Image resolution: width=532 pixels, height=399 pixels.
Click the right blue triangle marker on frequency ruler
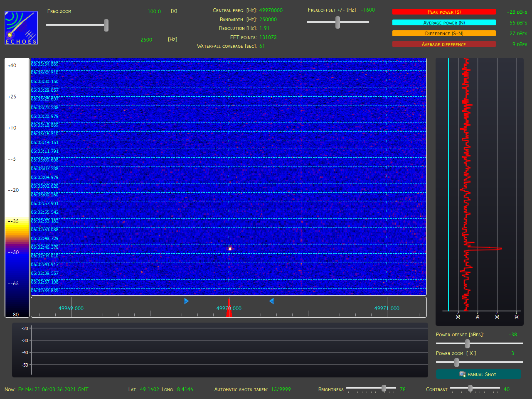coord(271,301)
